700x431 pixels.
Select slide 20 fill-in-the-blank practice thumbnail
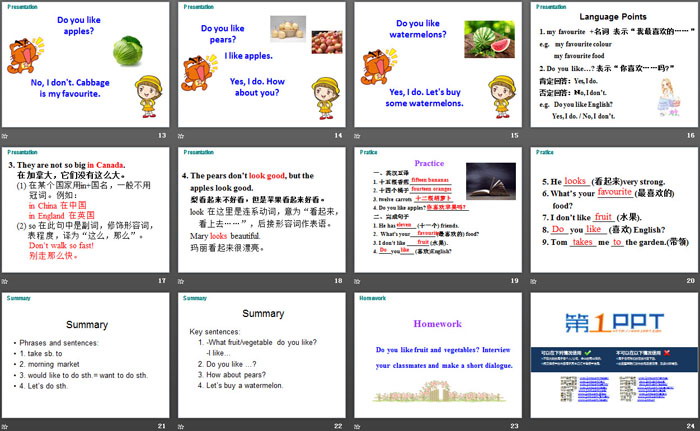(614, 210)
